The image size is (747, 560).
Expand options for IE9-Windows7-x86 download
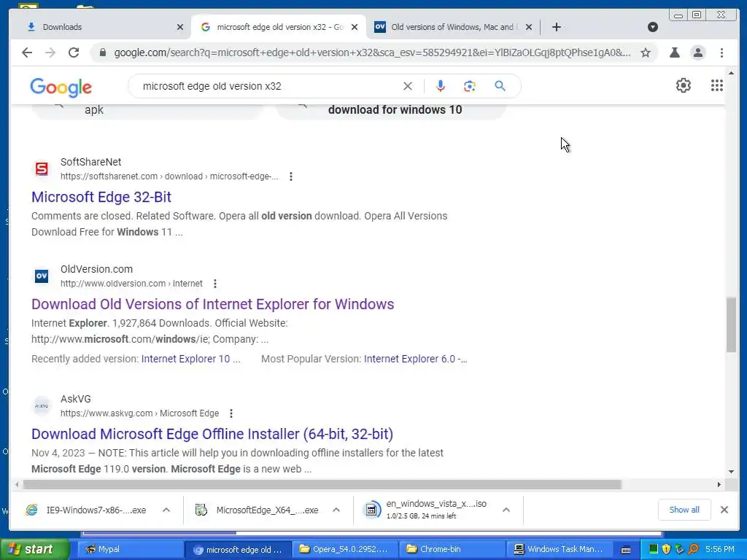(166, 510)
